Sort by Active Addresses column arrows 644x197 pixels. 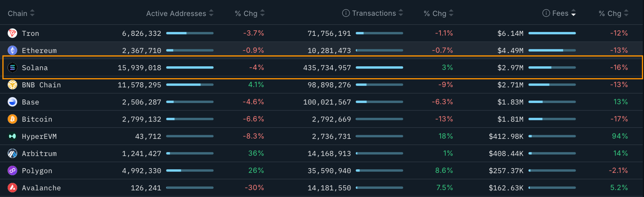(211, 13)
